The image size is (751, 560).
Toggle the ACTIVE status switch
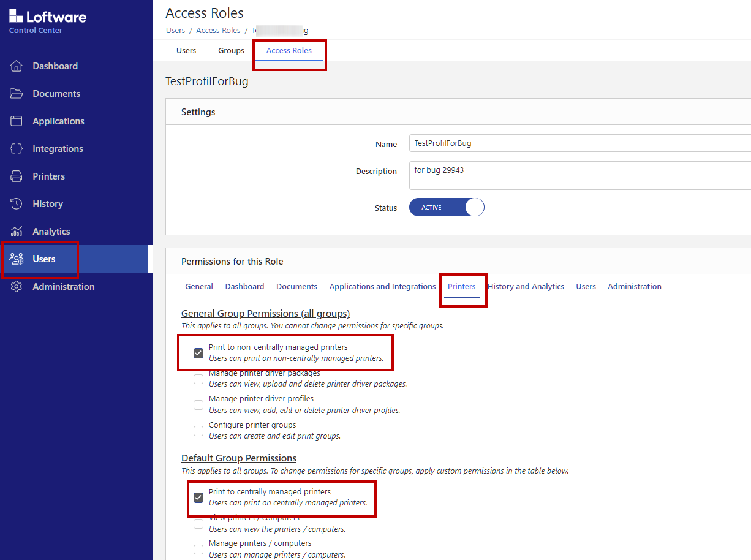click(x=447, y=208)
